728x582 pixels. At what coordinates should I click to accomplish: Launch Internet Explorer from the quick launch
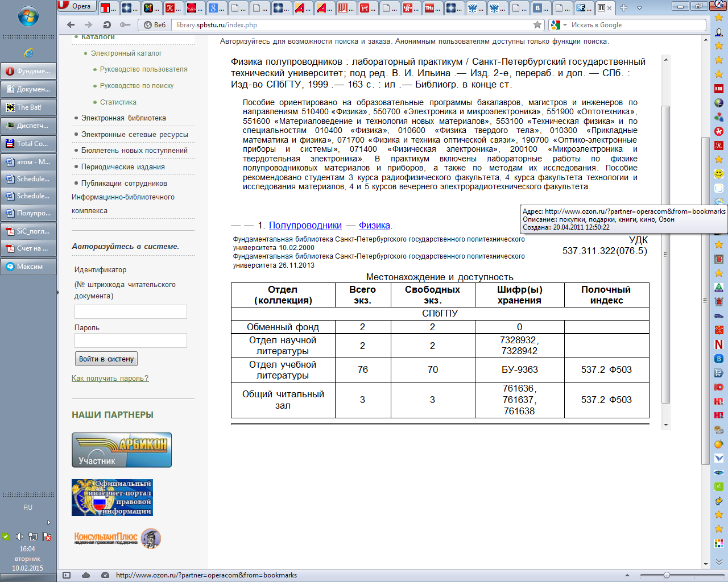tap(28, 53)
